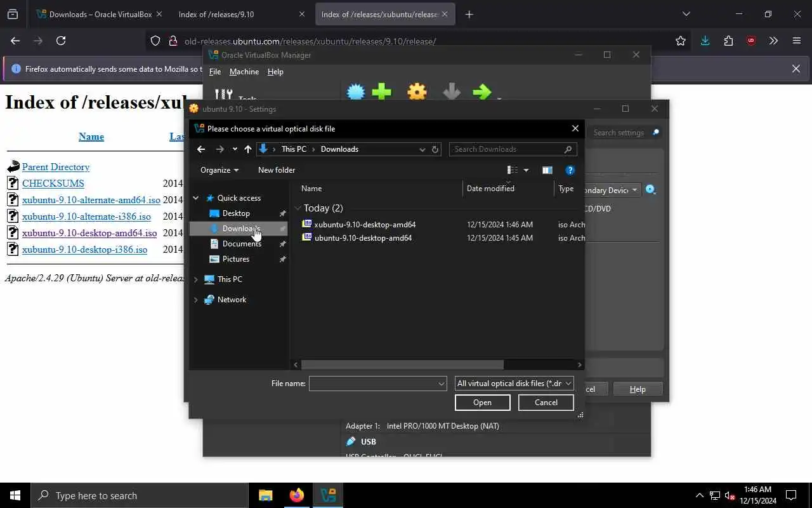This screenshot has width=812, height=508.
Task: Change the file view layout icon
Action: (x=512, y=170)
